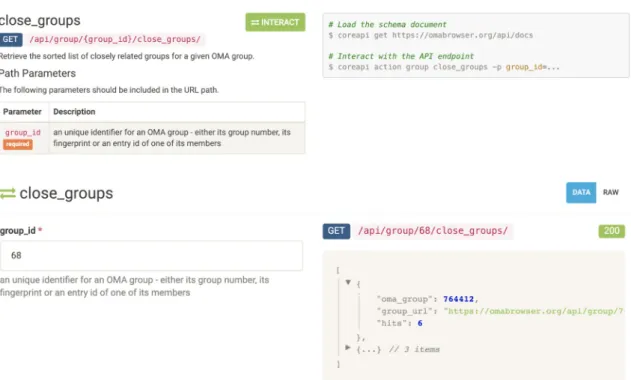Click the GET method badge beside /api/group/{group_id}/close_groups/
The height and width of the screenshot is (380, 631).
(11, 39)
